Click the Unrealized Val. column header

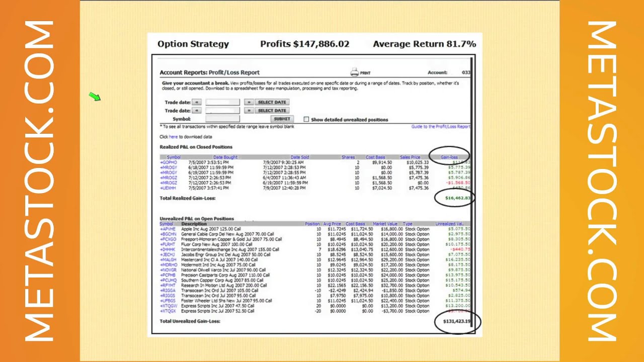tap(449, 224)
